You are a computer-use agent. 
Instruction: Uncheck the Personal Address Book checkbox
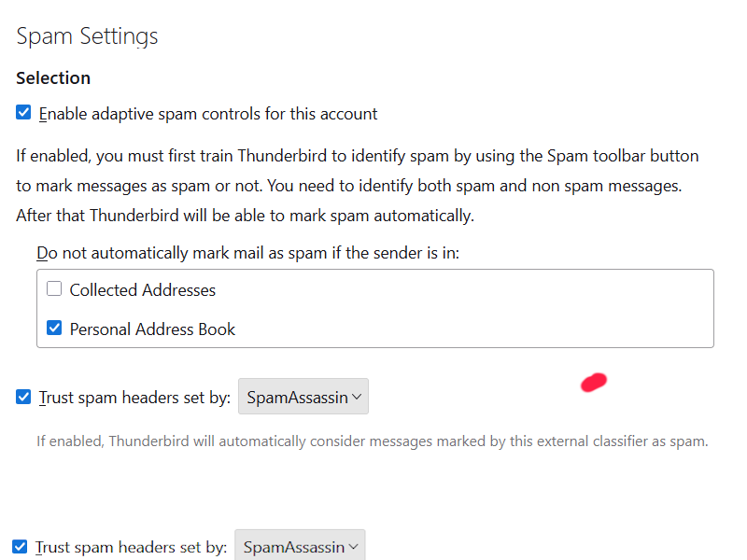[54, 329]
